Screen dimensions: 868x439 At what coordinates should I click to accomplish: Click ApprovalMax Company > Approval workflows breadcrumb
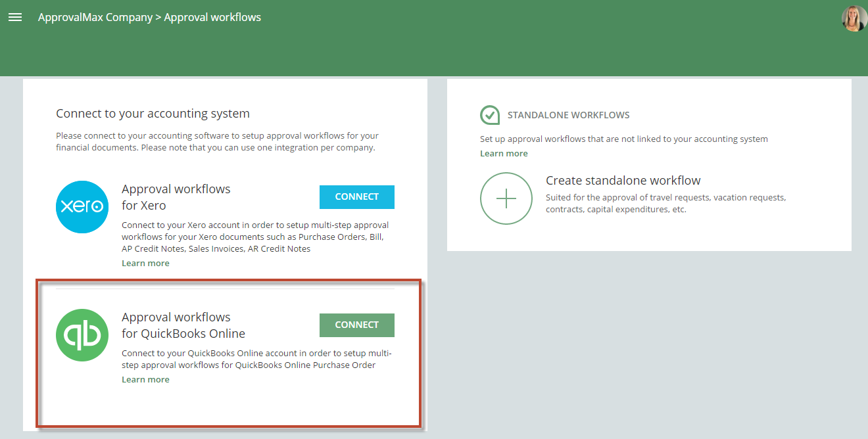pos(149,18)
